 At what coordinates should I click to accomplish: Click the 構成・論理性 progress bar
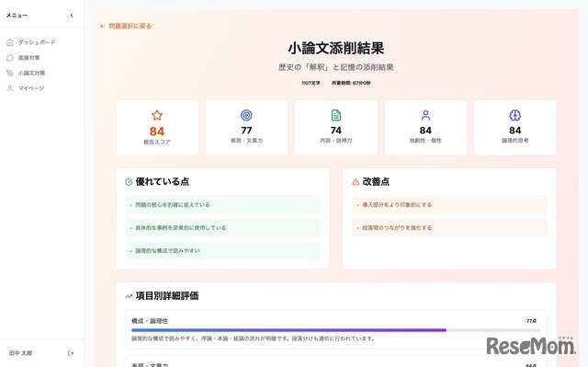pyautogui.click(x=336, y=330)
